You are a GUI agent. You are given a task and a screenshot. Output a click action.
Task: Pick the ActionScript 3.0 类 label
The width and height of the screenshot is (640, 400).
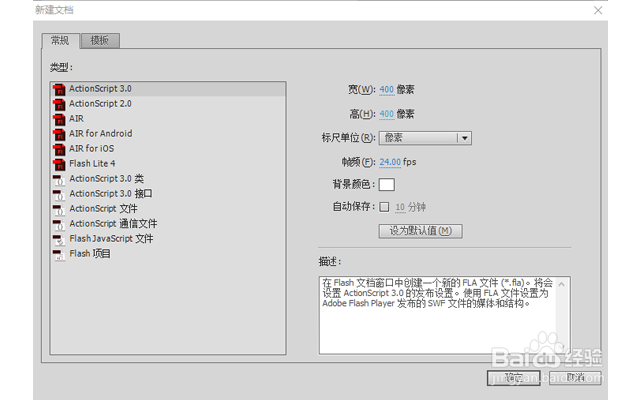[107, 179]
